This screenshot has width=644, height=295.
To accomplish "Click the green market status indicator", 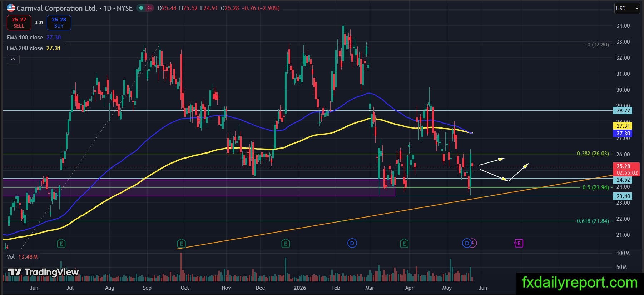I will pyautogui.click(x=142, y=8).
